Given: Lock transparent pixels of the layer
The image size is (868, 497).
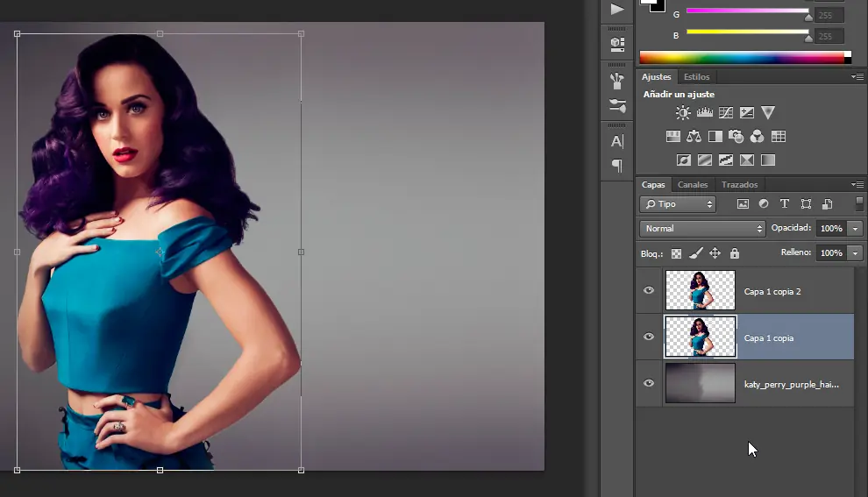Looking at the screenshot, I should tap(677, 253).
